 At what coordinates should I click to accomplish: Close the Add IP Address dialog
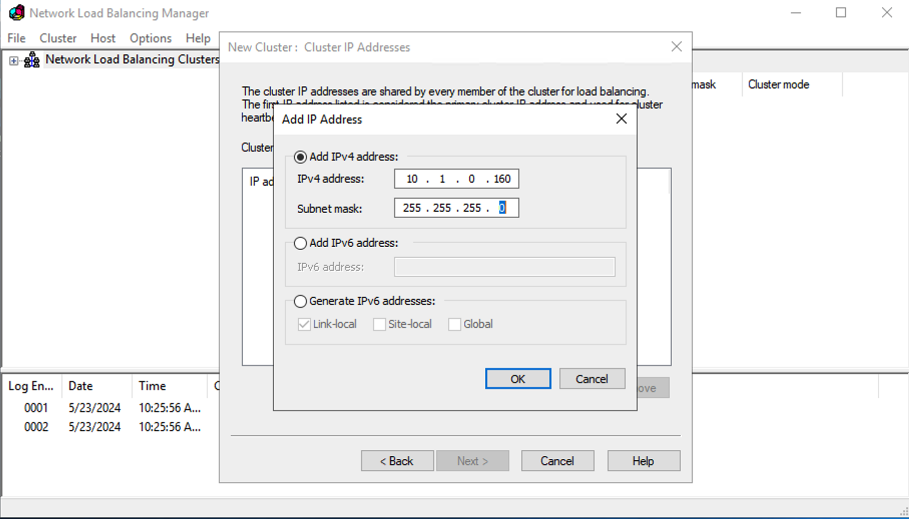click(621, 119)
